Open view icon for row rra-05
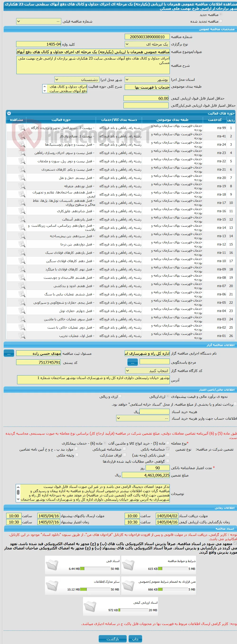This screenshot has width=237, height=644. pyautogui.click(x=22, y=302)
